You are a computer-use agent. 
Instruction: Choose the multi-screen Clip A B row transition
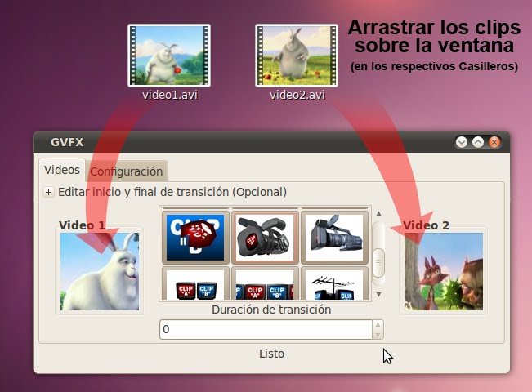[x=264, y=284]
